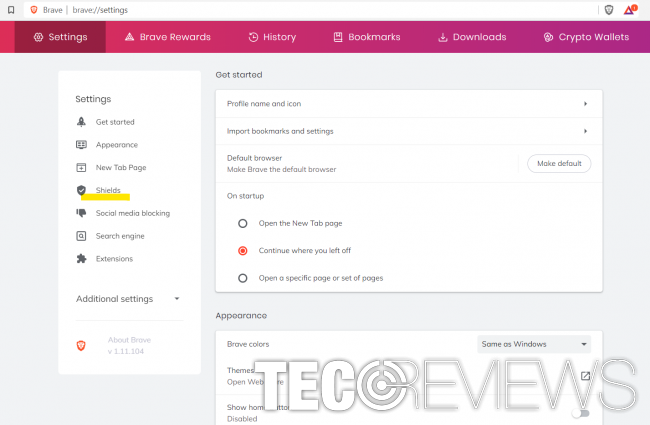Switch to the Brave Rewards tab
650x425 pixels.
(167, 37)
